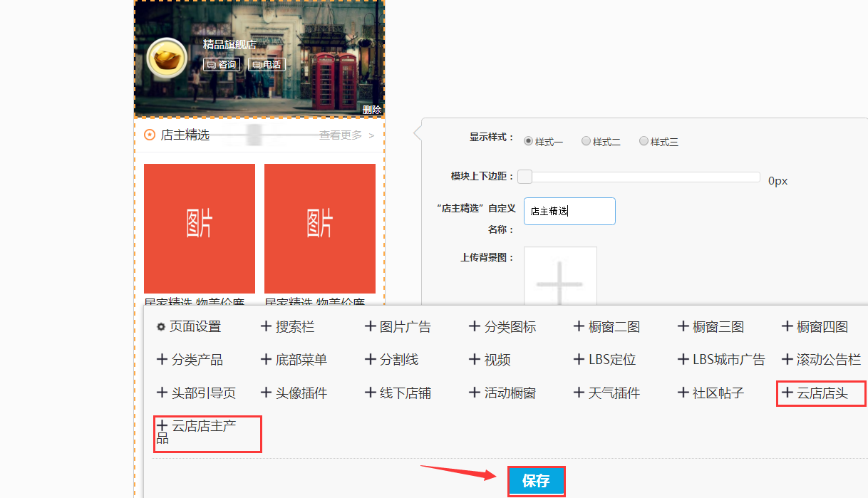Viewport: 868px width, 498px height.
Task: Click the blue 保存 save button
Action: [x=536, y=482]
